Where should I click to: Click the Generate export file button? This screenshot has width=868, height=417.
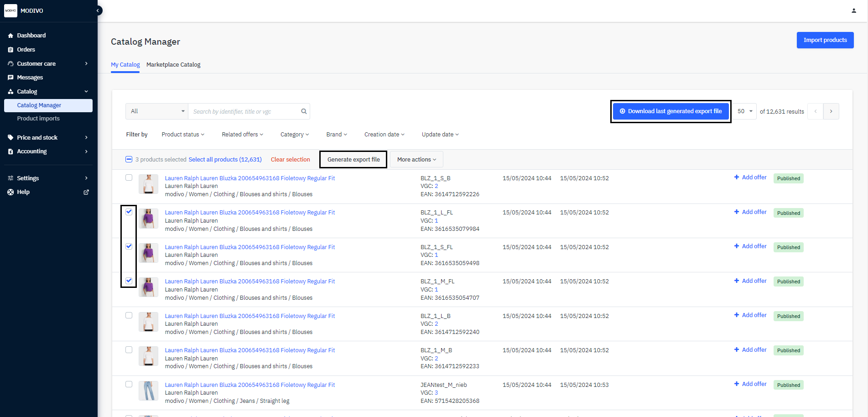tap(353, 160)
